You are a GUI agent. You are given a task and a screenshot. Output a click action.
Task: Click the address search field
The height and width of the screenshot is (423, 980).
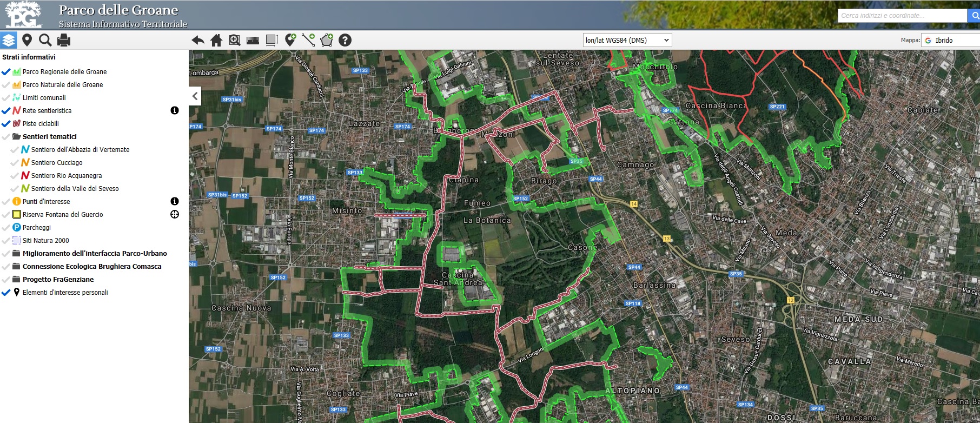[x=902, y=16]
